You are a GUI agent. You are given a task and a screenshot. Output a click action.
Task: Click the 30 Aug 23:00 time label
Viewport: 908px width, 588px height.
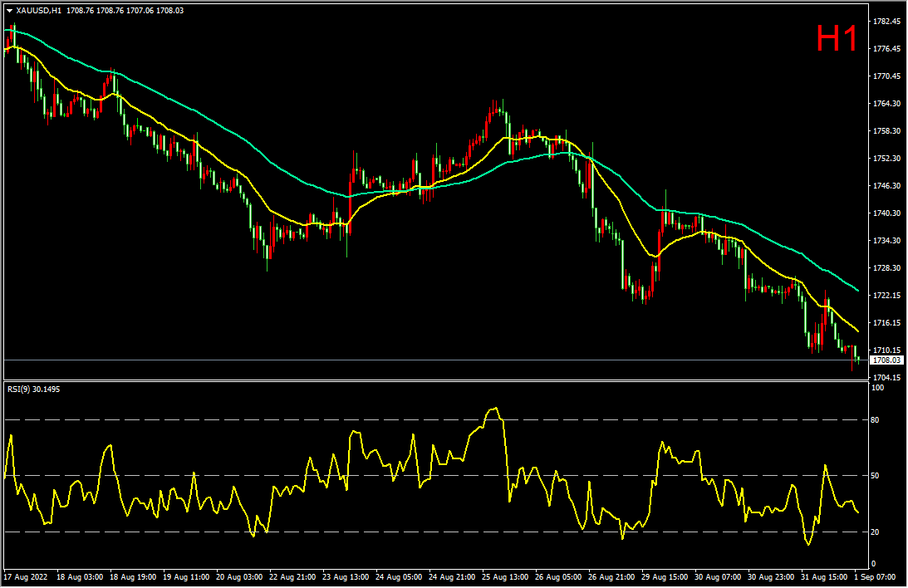pyautogui.click(x=771, y=577)
